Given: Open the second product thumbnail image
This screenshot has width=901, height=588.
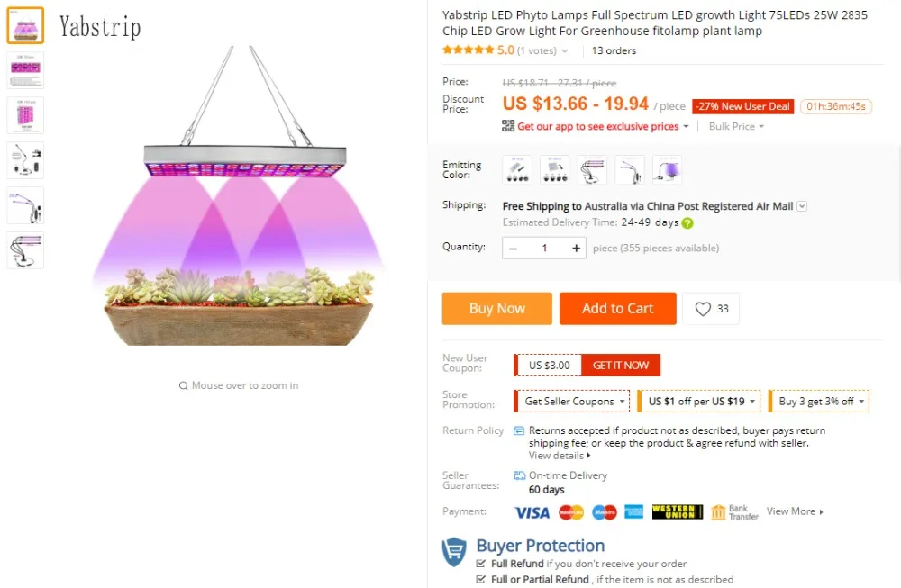Looking at the screenshot, I should pyautogui.click(x=25, y=70).
